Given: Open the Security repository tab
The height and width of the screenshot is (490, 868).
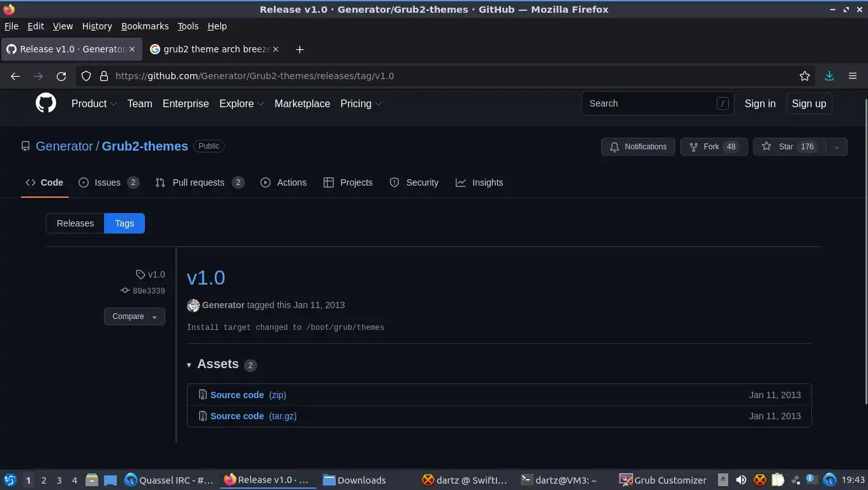Looking at the screenshot, I should pos(414,182).
